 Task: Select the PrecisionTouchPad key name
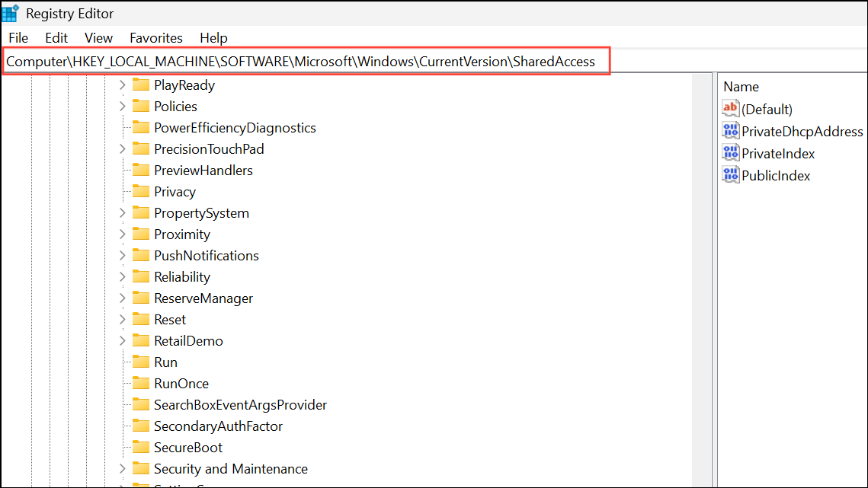210,148
